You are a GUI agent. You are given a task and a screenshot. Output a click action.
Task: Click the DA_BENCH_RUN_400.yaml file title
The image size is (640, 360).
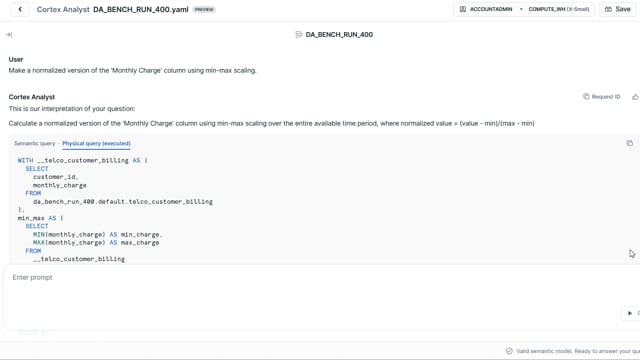(141, 9)
